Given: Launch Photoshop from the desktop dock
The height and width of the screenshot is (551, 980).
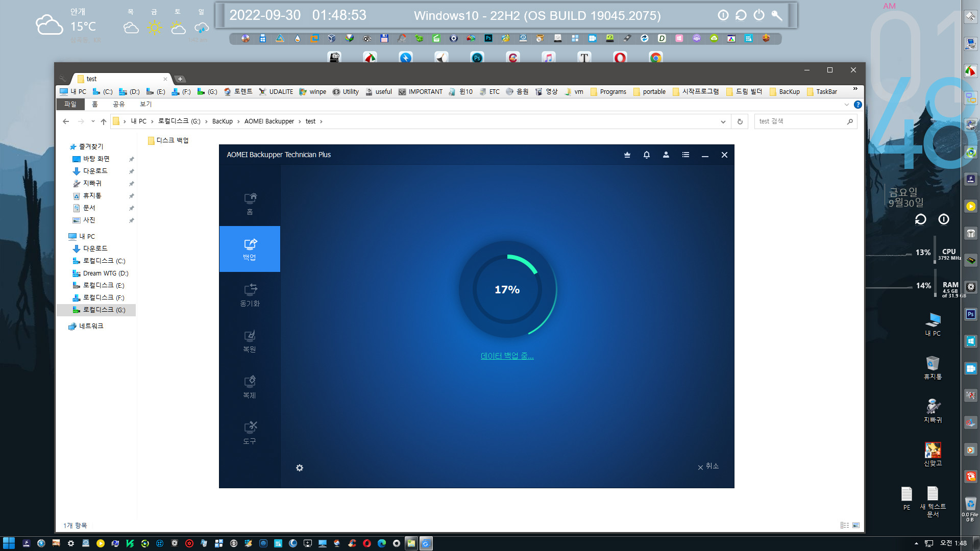Looking at the screenshot, I should pyautogui.click(x=477, y=58).
